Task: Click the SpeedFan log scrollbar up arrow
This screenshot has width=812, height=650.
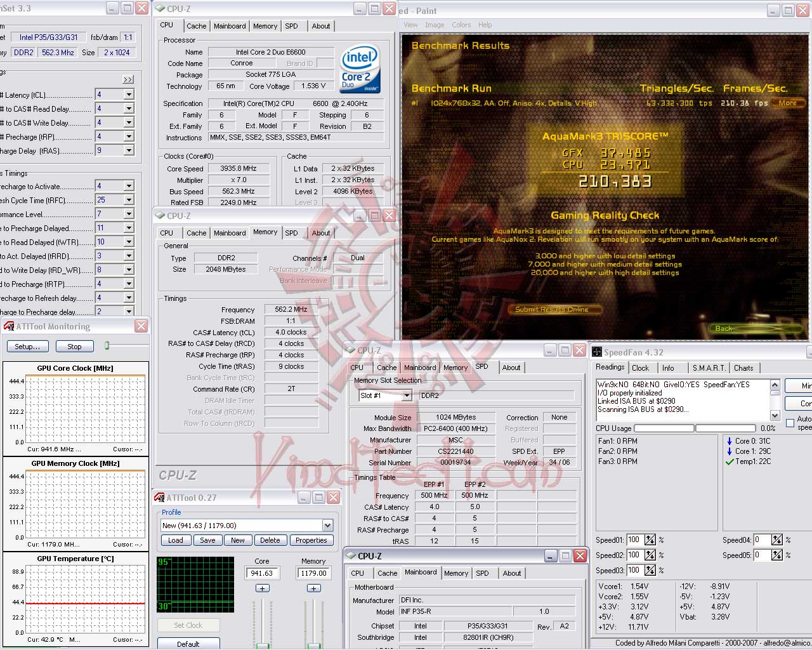Action: (775, 385)
